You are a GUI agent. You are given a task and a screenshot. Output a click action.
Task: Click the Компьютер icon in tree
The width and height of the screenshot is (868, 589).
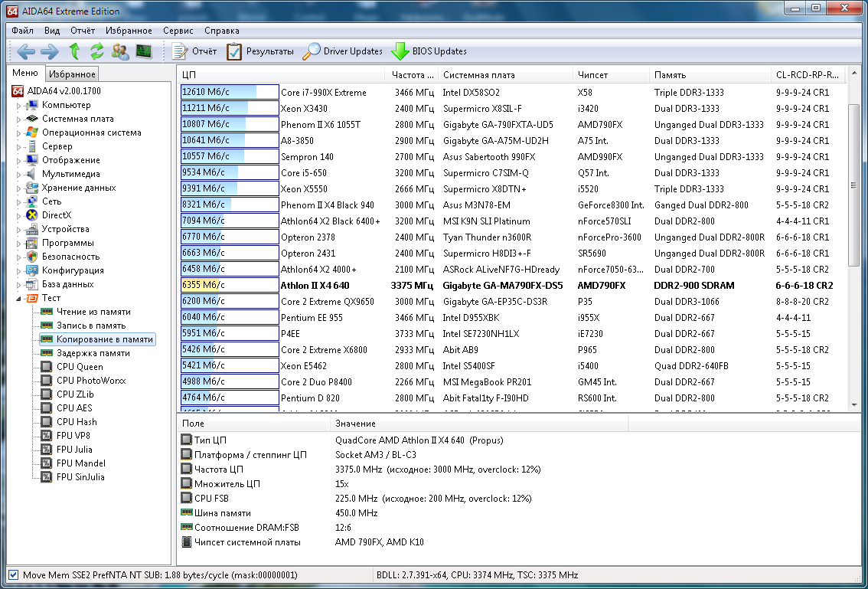(x=32, y=105)
